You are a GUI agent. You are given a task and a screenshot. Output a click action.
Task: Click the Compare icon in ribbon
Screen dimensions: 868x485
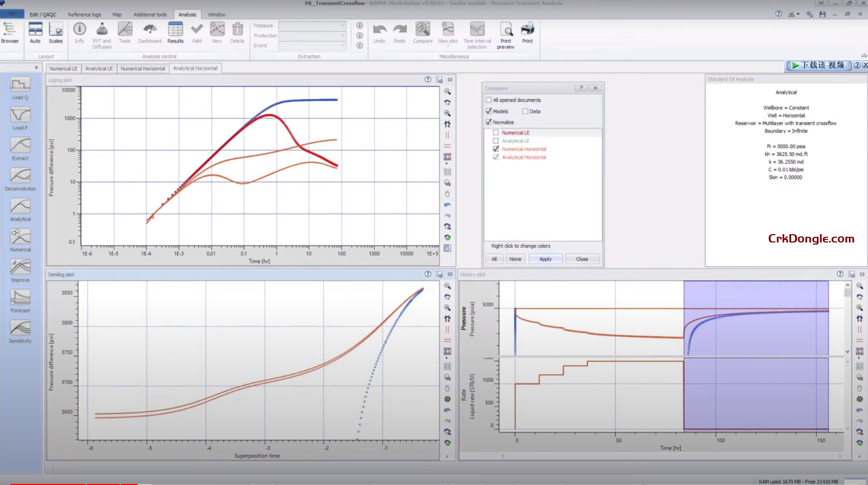[422, 32]
